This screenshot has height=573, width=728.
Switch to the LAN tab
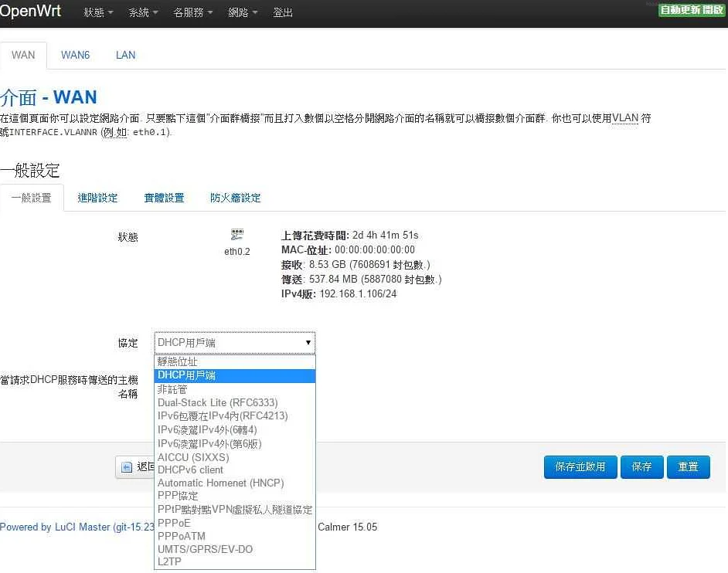pyautogui.click(x=125, y=55)
